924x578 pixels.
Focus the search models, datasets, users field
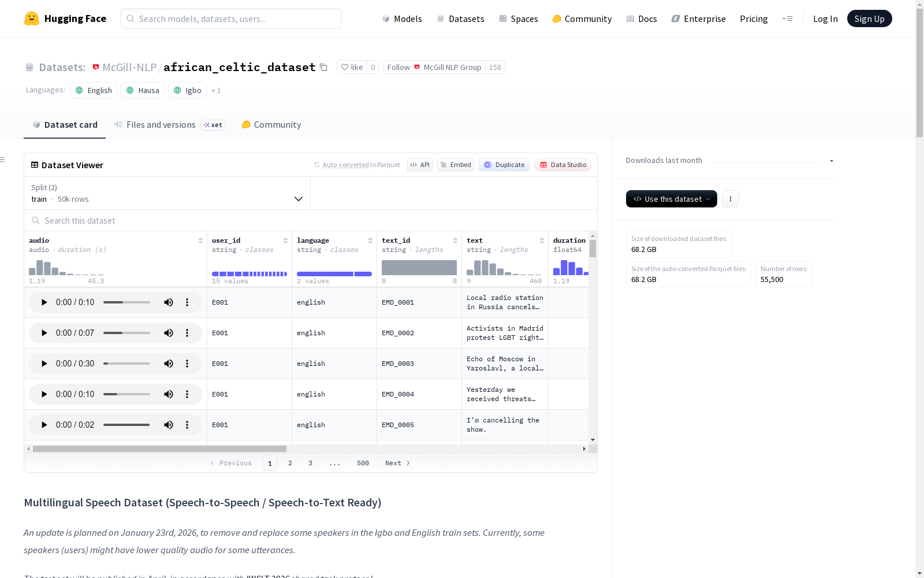pyautogui.click(x=231, y=18)
